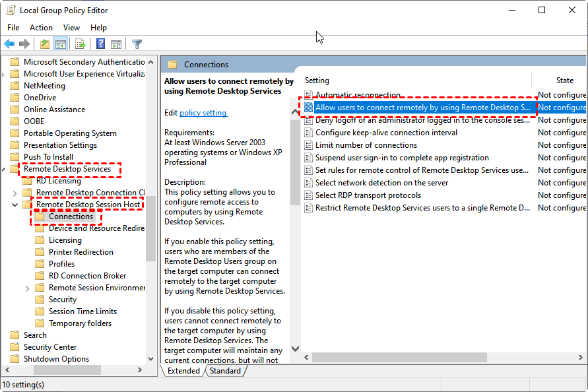Screen dimensions: 588x392
Task: Click policy icon for Configure keep-alive connection interval
Action: click(308, 133)
